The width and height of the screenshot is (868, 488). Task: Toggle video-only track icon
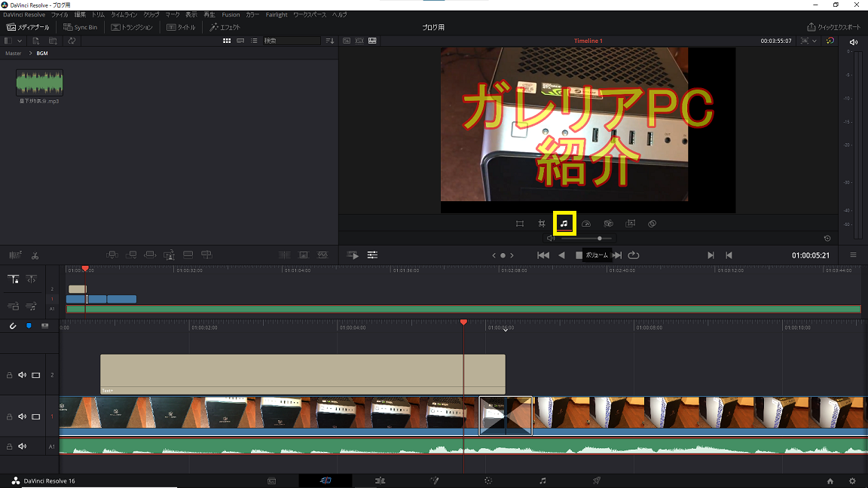point(14,306)
